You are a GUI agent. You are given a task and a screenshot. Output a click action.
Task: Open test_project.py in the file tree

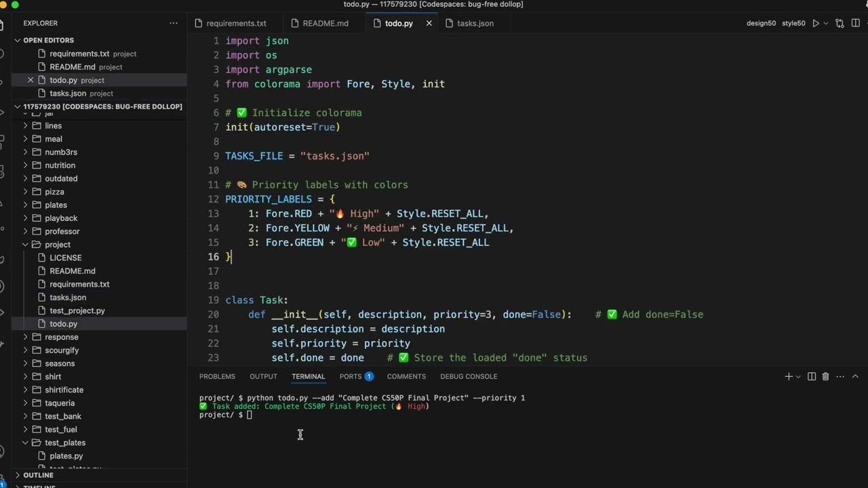tap(77, 311)
